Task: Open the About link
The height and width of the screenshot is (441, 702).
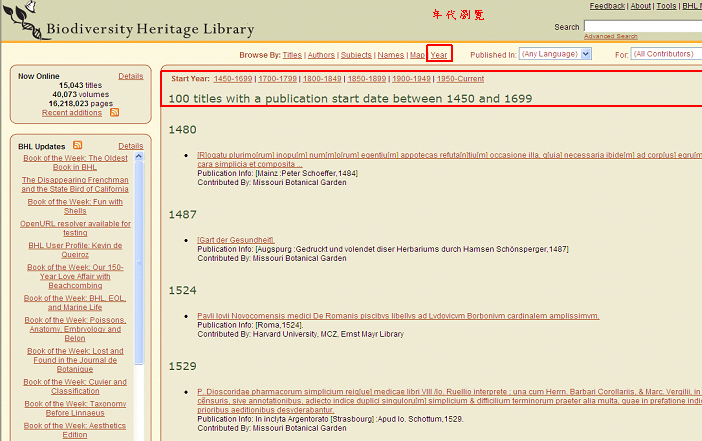Action: coord(641,6)
